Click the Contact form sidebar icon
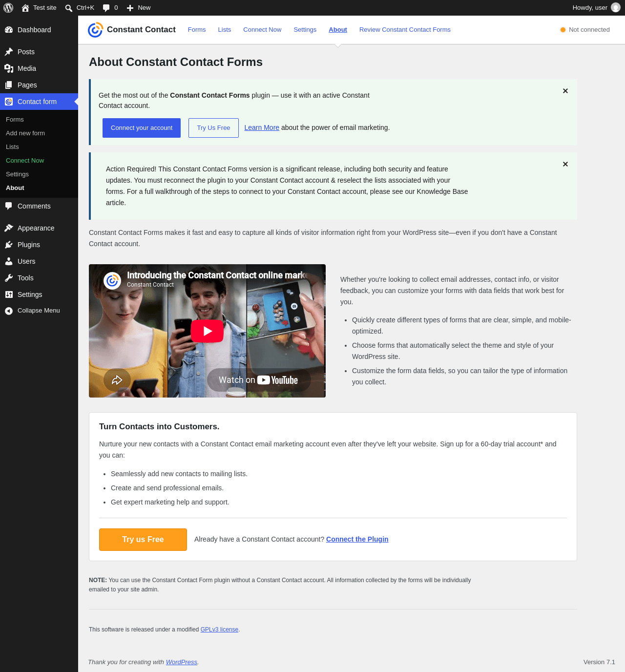 click(9, 102)
